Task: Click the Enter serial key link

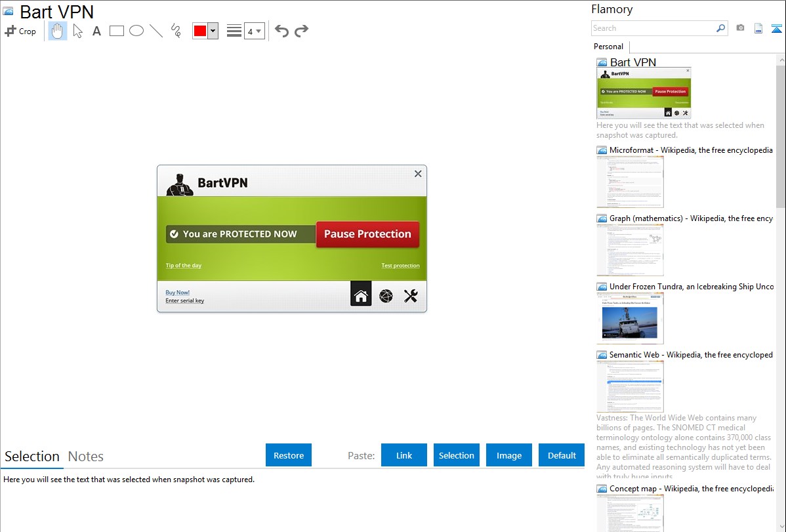Action: [185, 301]
